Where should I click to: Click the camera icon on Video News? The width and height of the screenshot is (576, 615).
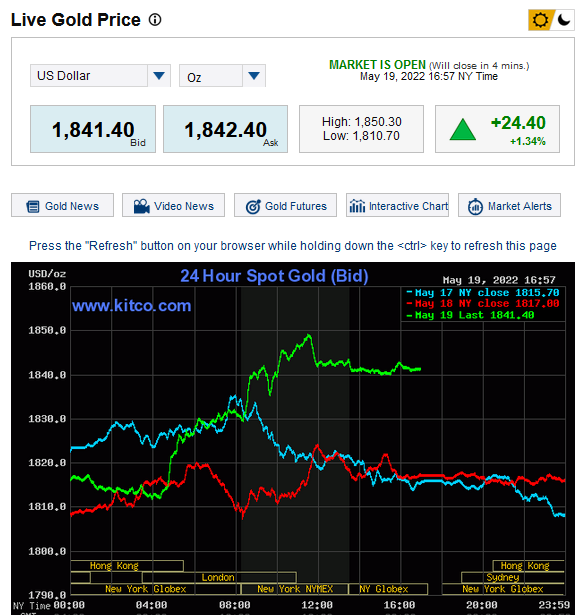point(142,206)
